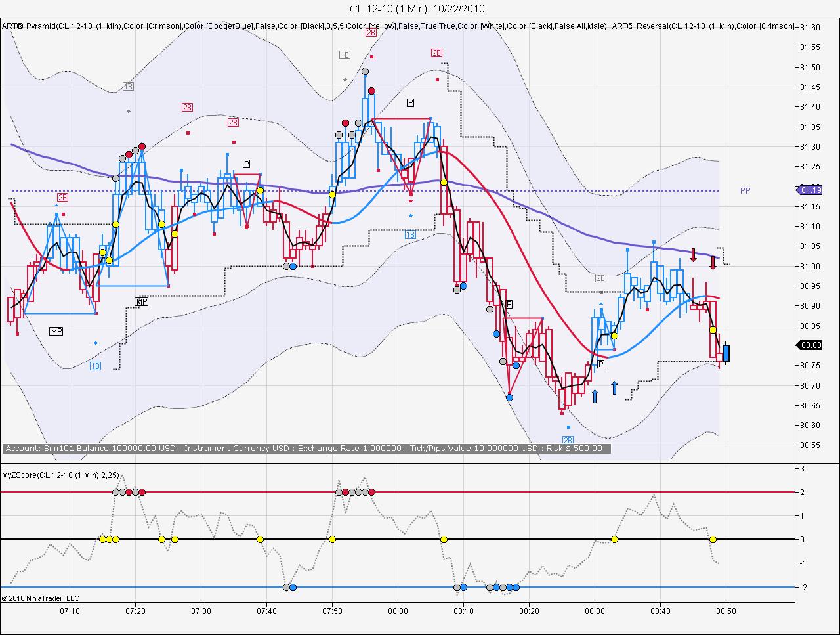This screenshot has width=840, height=635.
Task: Select the blue 2B marker below the 08:25 low
Action: (568, 440)
